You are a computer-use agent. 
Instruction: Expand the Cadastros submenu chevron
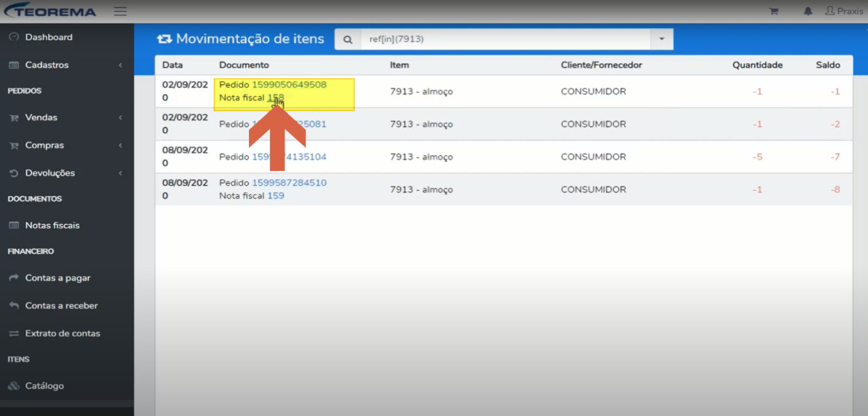[x=120, y=65]
